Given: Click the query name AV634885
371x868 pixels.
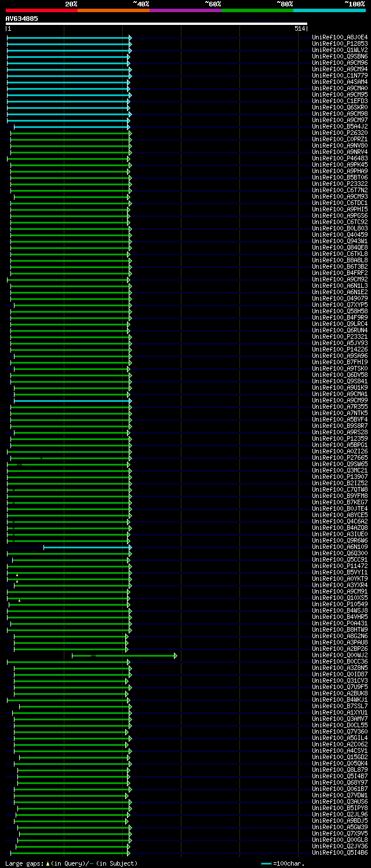Looking at the screenshot, I should pos(22,19).
